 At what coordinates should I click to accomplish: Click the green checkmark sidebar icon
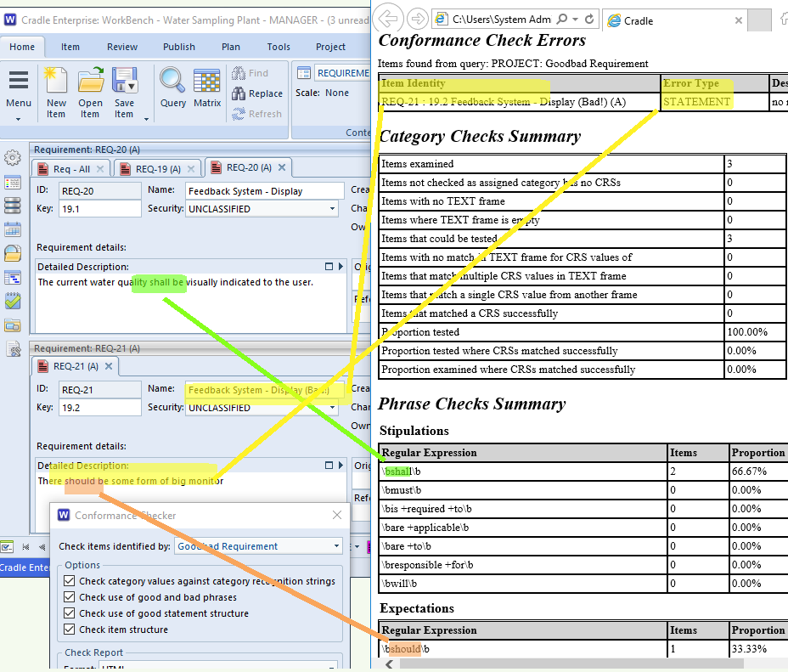coord(13,301)
